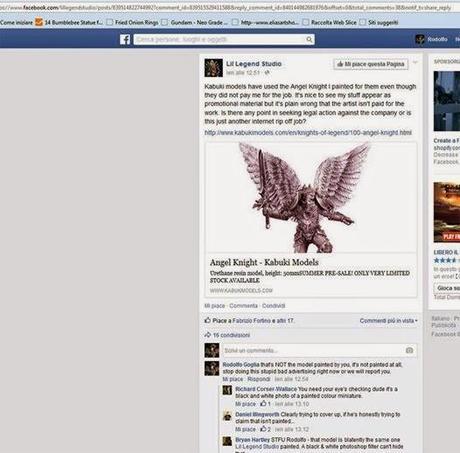Focus the Facebook search field
460x453 pixels.
(224, 40)
